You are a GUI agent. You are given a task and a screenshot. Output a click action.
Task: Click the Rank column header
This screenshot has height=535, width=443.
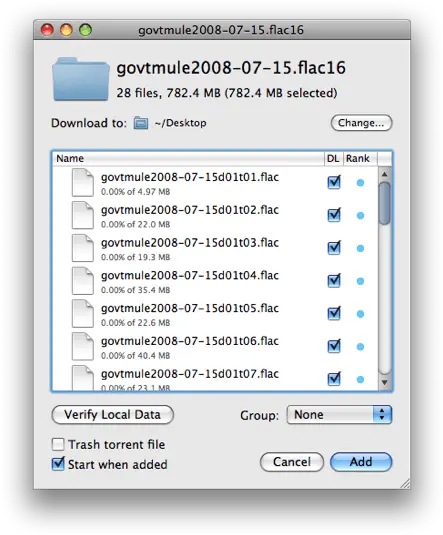[x=360, y=159]
